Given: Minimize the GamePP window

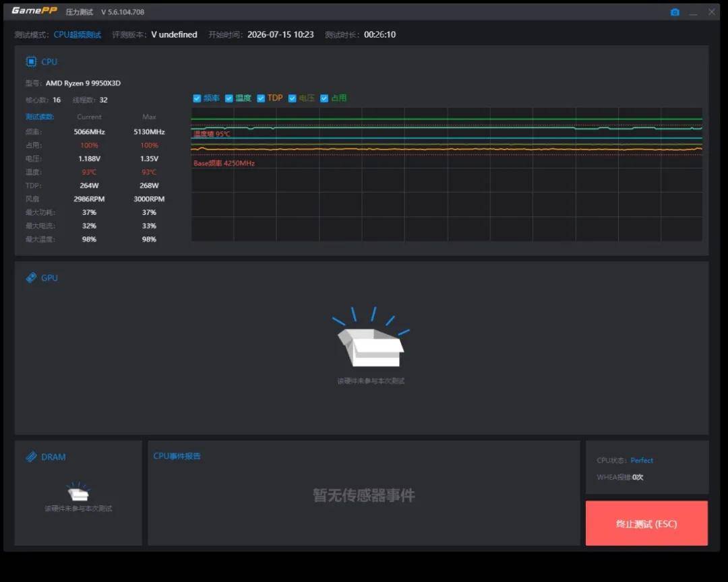Looking at the screenshot, I should pos(693,13).
